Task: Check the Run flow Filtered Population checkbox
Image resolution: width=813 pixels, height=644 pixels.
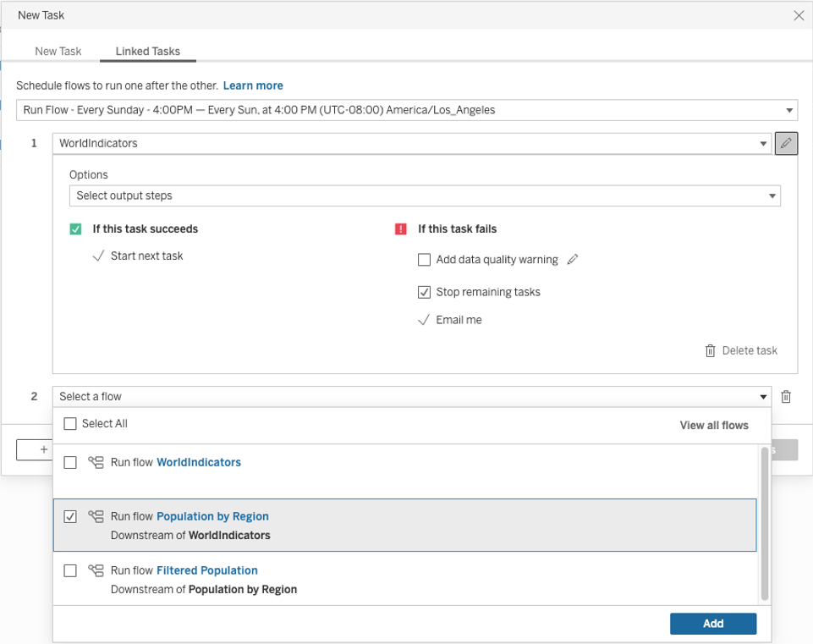Action: [x=70, y=570]
